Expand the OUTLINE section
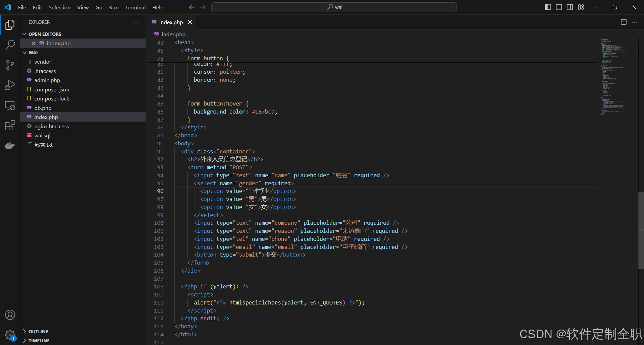 (x=83, y=331)
